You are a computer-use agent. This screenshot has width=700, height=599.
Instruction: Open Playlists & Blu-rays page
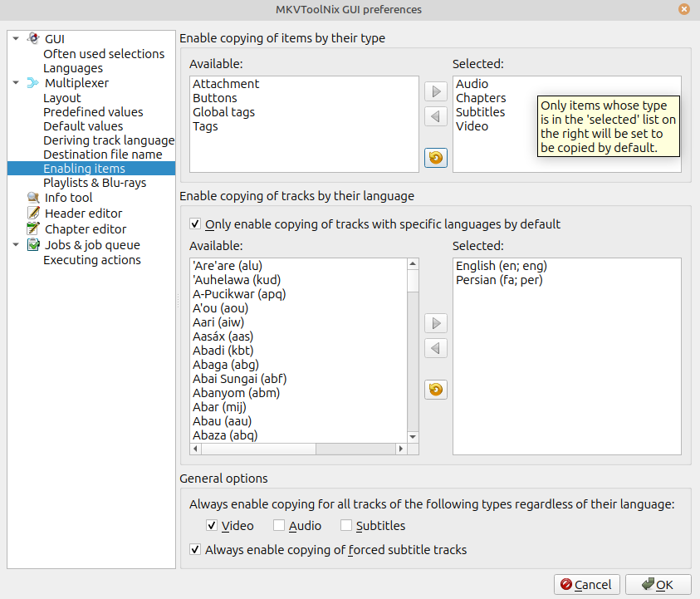[95, 183]
